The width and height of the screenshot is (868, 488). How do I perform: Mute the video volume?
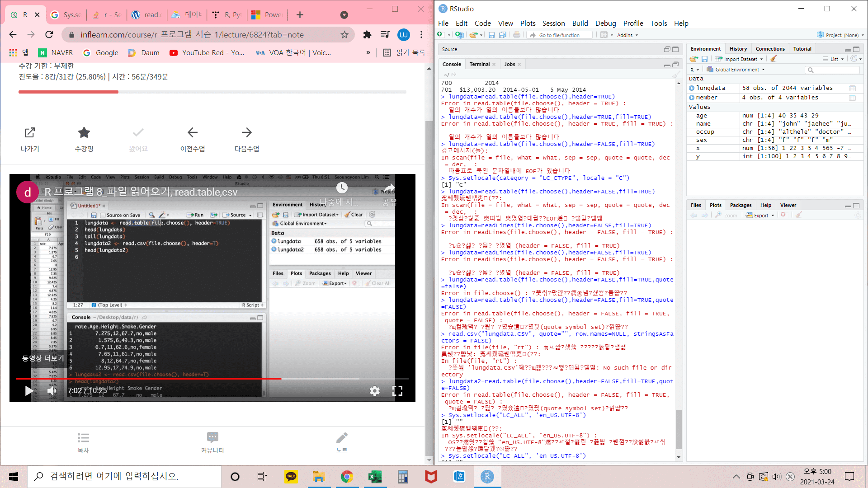click(52, 391)
